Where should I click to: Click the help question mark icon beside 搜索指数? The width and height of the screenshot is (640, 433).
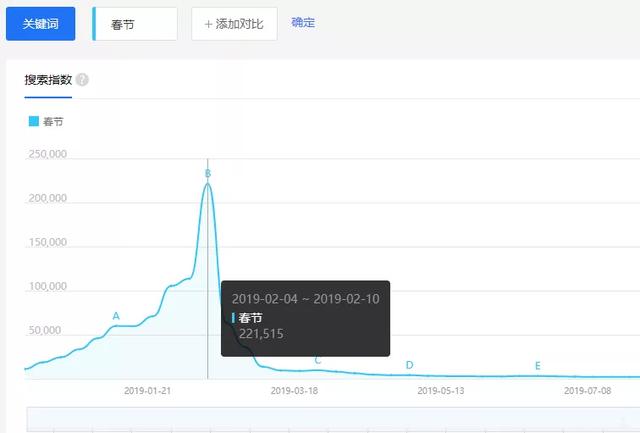click(x=82, y=79)
